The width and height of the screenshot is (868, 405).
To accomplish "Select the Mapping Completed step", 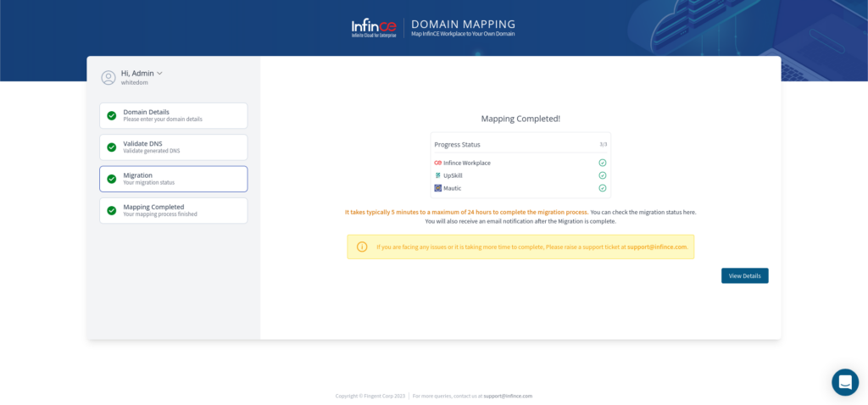I will (173, 210).
